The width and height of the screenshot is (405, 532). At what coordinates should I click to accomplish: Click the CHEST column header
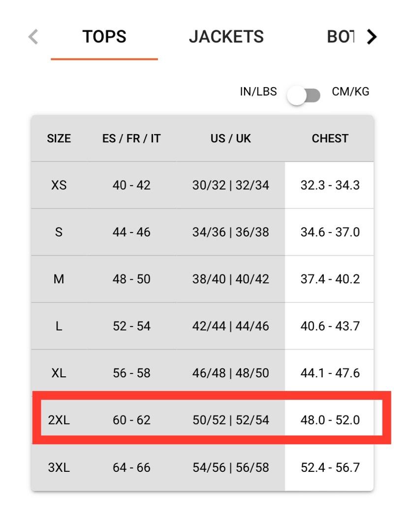330,138
